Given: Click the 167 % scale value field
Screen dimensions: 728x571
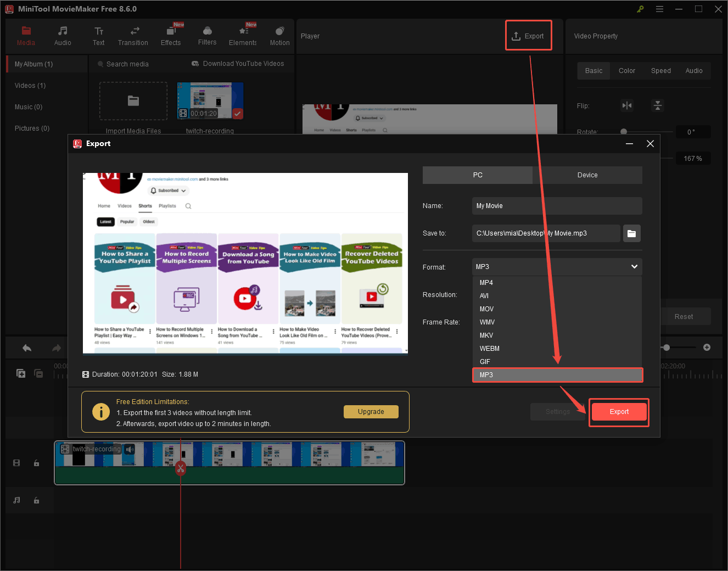Looking at the screenshot, I should 693,159.
